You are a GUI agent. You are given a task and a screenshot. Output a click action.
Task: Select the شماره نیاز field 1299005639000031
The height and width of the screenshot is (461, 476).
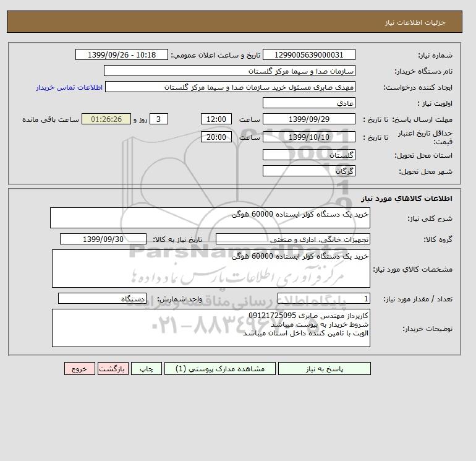click(308, 54)
